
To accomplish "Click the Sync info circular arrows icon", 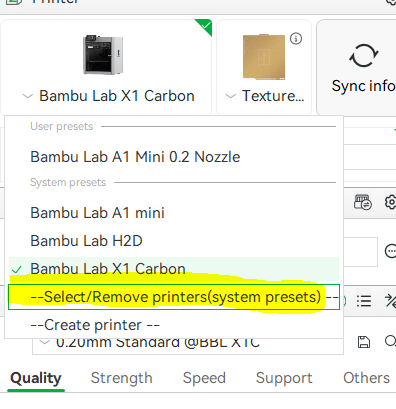I will pos(364,55).
